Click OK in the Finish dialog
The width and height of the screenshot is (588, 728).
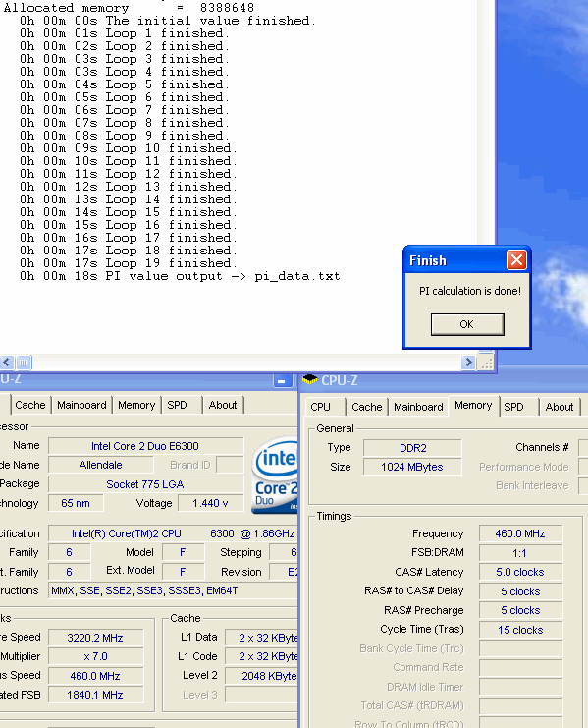click(x=467, y=324)
